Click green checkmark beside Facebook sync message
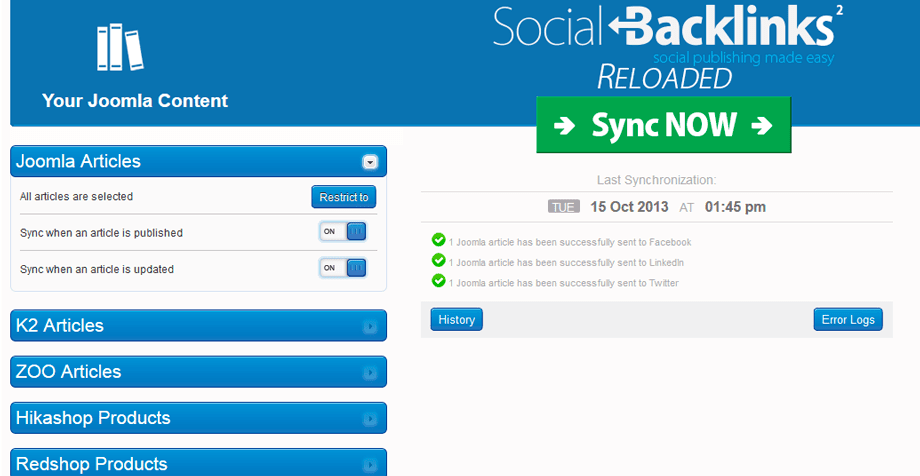The height and width of the screenshot is (476, 920). pyautogui.click(x=438, y=240)
